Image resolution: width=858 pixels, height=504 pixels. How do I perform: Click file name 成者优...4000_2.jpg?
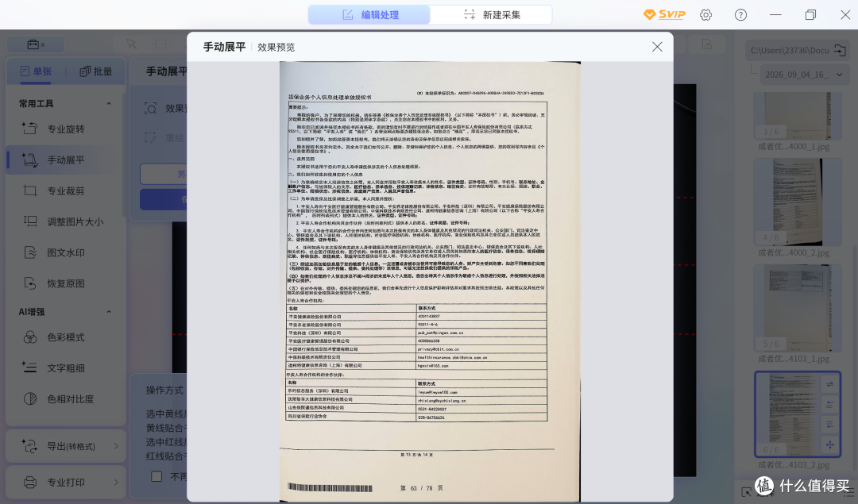[794, 252]
